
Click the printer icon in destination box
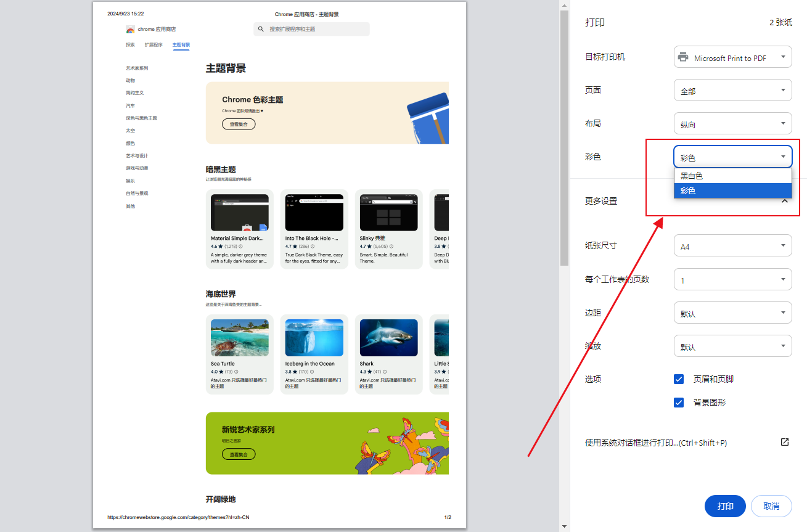click(x=683, y=57)
